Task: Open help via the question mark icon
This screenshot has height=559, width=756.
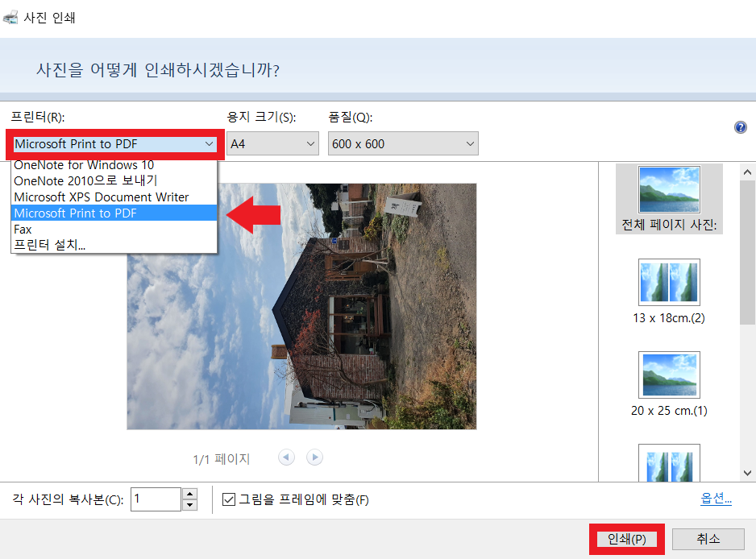Action: [x=740, y=127]
